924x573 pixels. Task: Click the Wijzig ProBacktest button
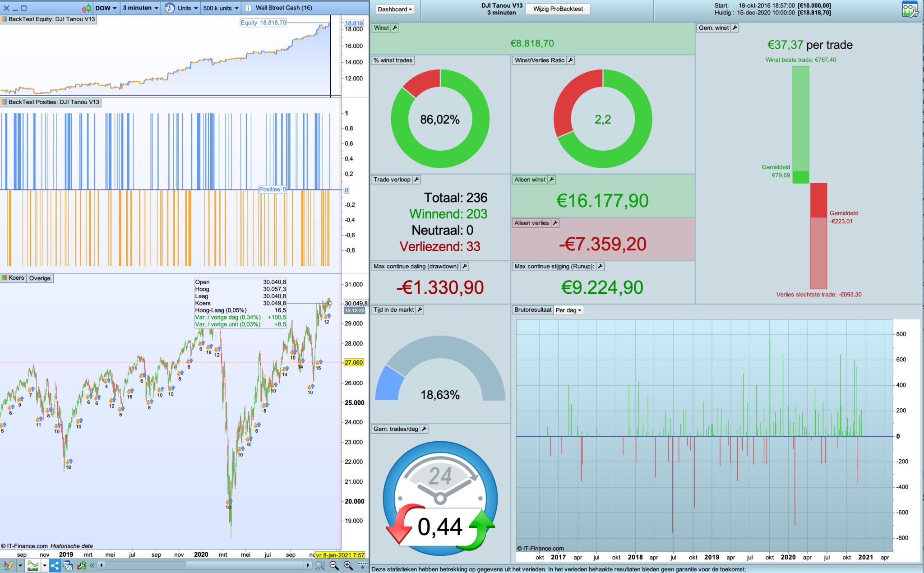click(x=558, y=9)
